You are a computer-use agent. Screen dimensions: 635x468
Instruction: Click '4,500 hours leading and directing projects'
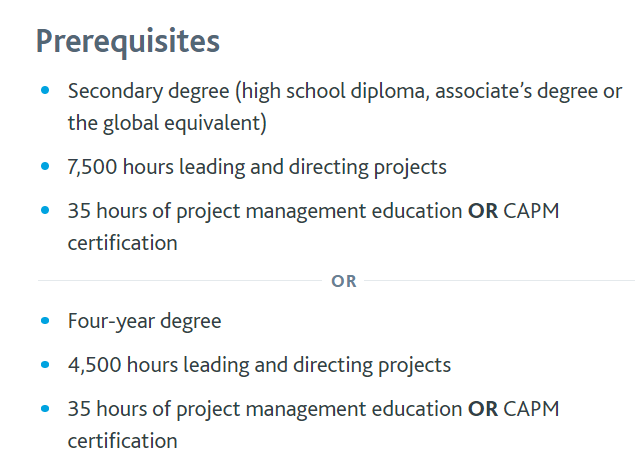(259, 365)
